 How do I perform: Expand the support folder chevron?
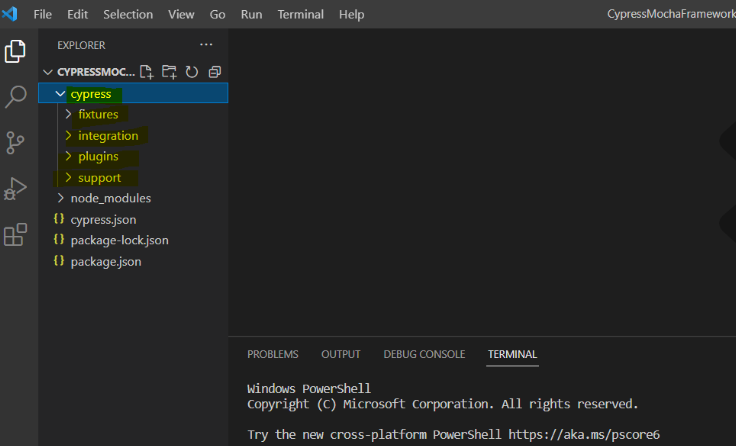click(69, 177)
